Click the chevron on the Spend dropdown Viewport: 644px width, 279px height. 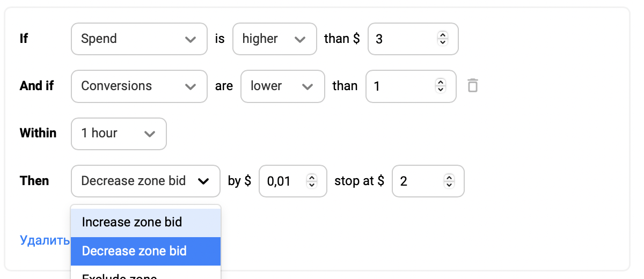pyautogui.click(x=190, y=39)
